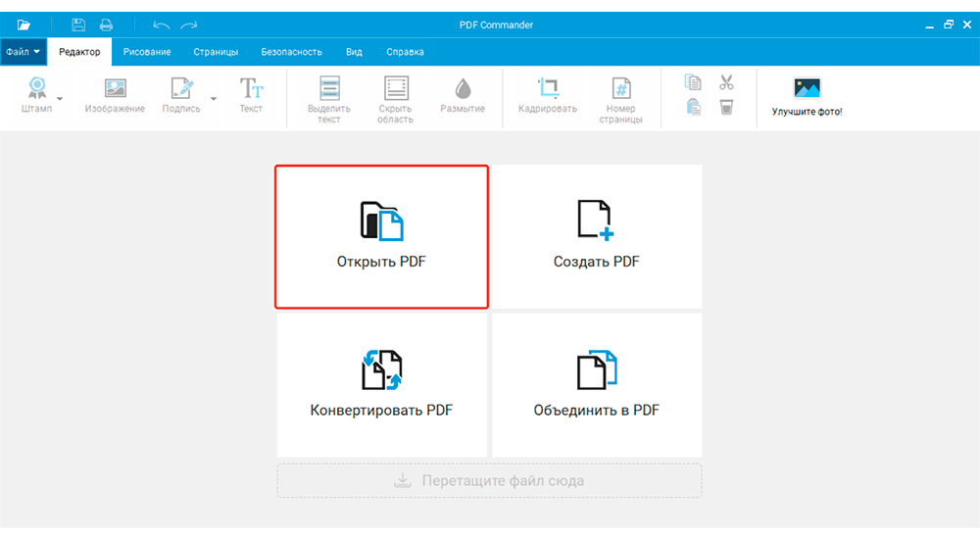Select the Скрыть область tool
The height and width of the screenshot is (539, 980).
point(396,100)
